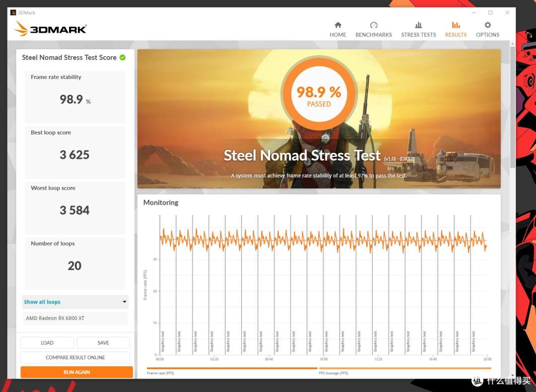Viewport: 536px width, 392px height.
Task: Maximize the 3DMark window
Action: (x=490, y=12)
